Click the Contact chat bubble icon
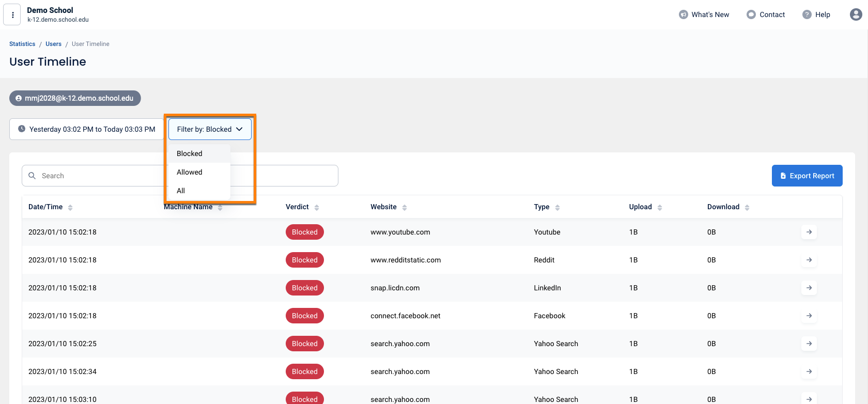Image resolution: width=868 pixels, height=404 pixels. click(751, 14)
